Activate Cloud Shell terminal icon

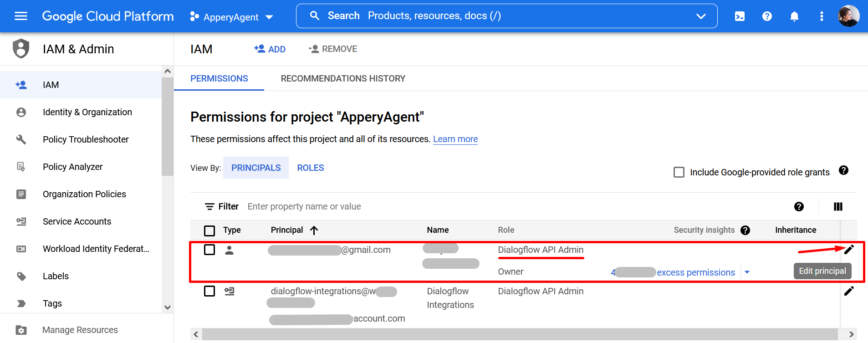pyautogui.click(x=740, y=16)
